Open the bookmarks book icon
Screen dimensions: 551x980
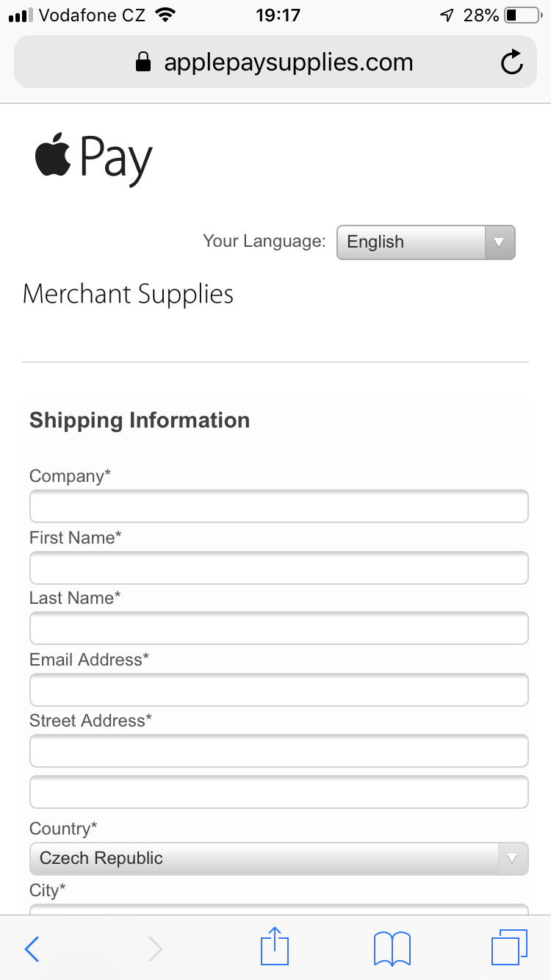point(392,948)
